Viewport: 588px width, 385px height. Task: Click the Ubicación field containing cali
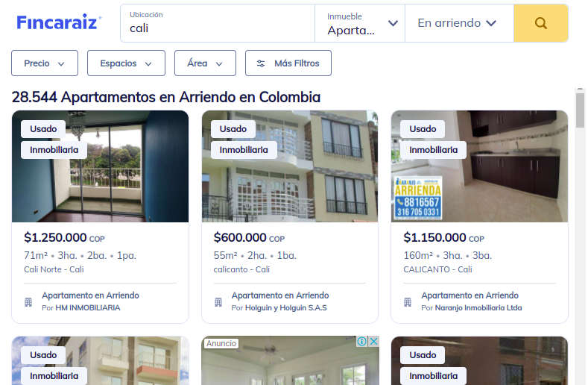(218, 23)
